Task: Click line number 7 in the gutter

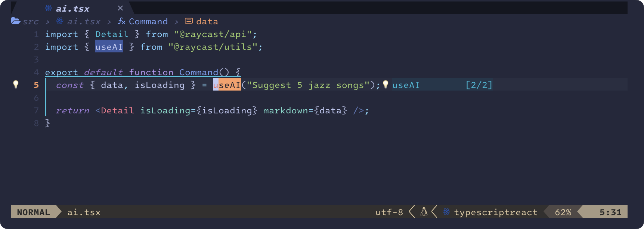Action: click(x=36, y=110)
